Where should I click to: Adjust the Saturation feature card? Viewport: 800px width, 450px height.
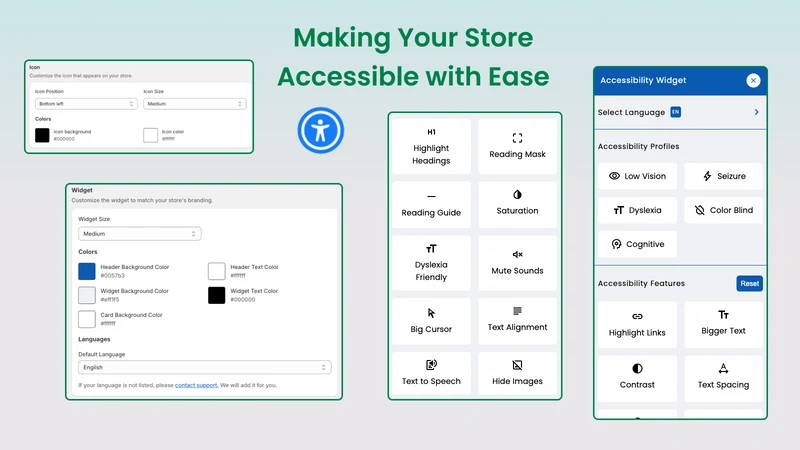point(517,205)
